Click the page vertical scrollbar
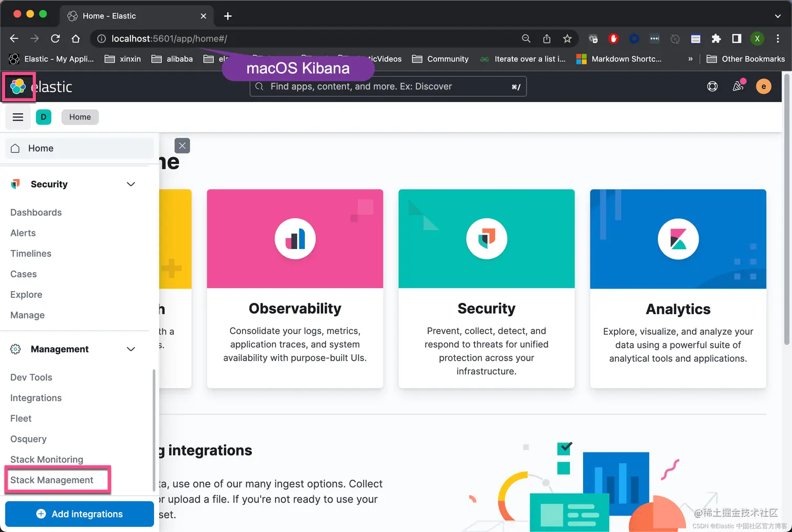The width and height of the screenshot is (792, 532). click(787, 209)
